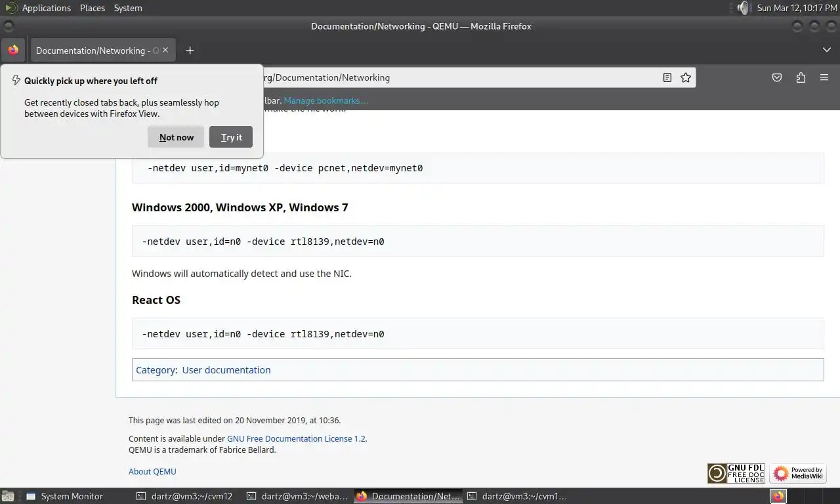840x504 pixels.
Task: Click the Powered by MediaWiki badge
Action: click(x=798, y=473)
